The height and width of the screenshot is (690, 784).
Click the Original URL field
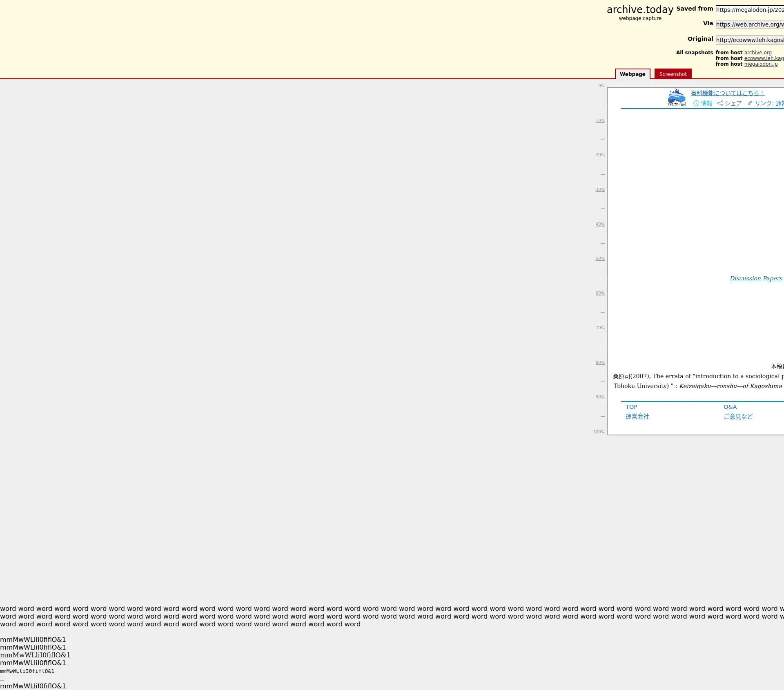point(750,40)
